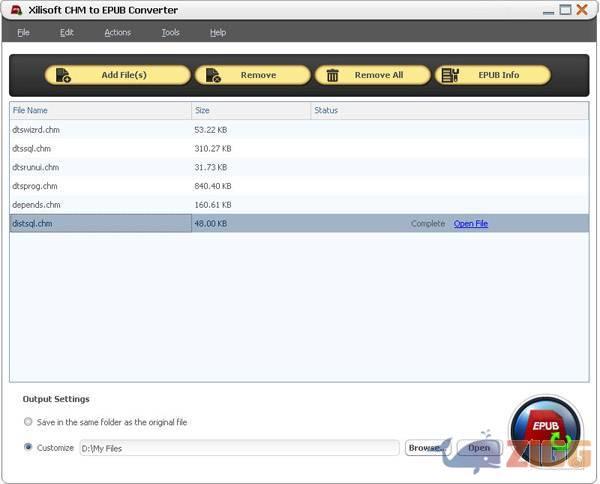Open the EPUB Info dialog
Screen dimensions: 600x484
click(493, 75)
